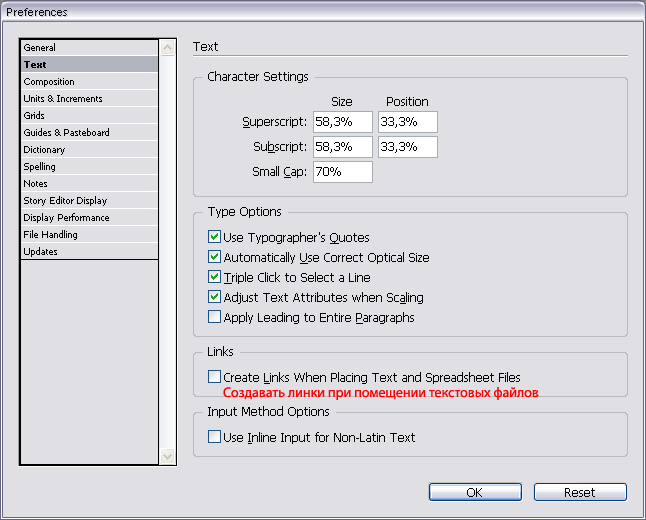Enable Apply Leading to Entire Paragraphs
Image resolution: width=646 pixels, height=520 pixels.
tap(214, 317)
